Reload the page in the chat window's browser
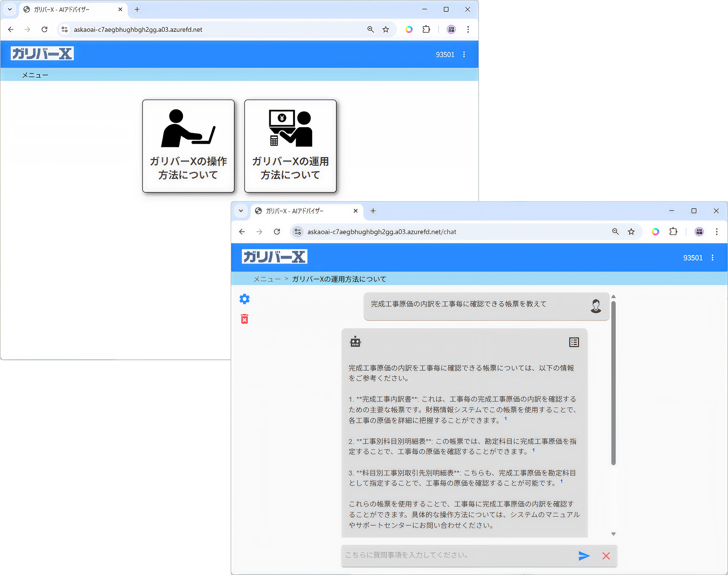The image size is (728, 575). pyautogui.click(x=277, y=232)
